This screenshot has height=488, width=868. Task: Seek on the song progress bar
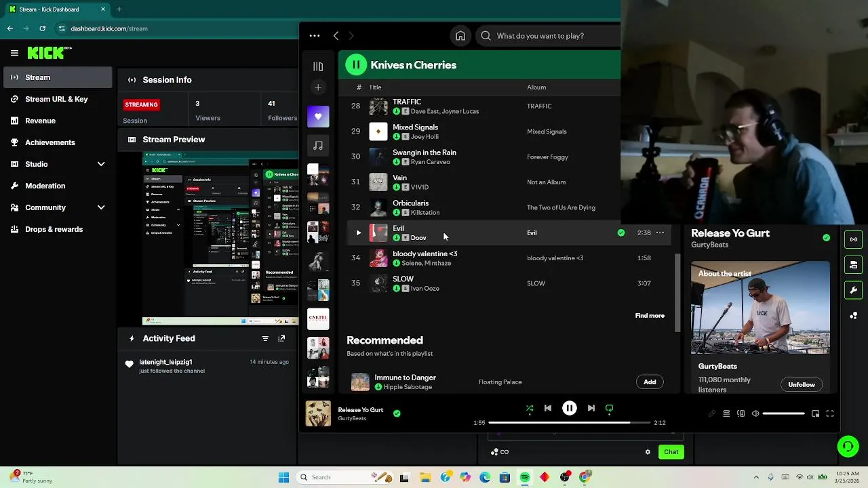[x=569, y=423]
